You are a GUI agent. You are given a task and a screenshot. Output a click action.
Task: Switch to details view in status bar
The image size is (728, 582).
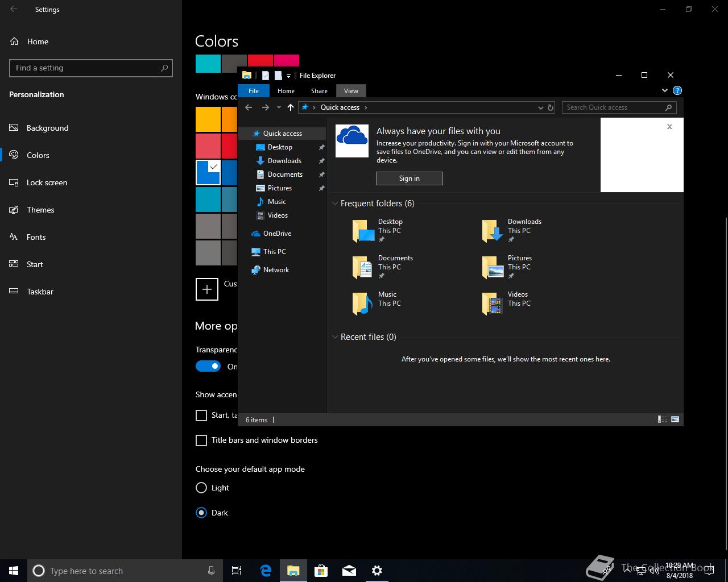coord(663,419)
